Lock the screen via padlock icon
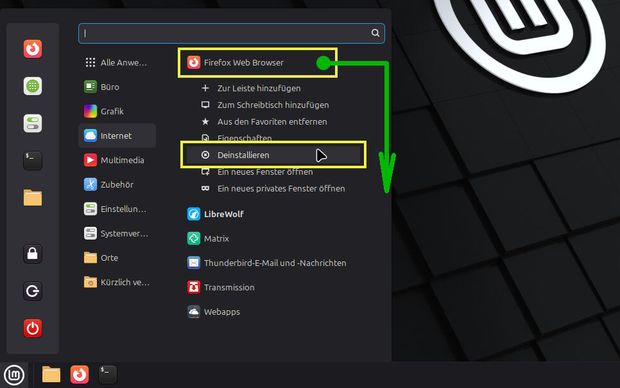620x388 pixels. pyautogui.click(x=32, y=254)
